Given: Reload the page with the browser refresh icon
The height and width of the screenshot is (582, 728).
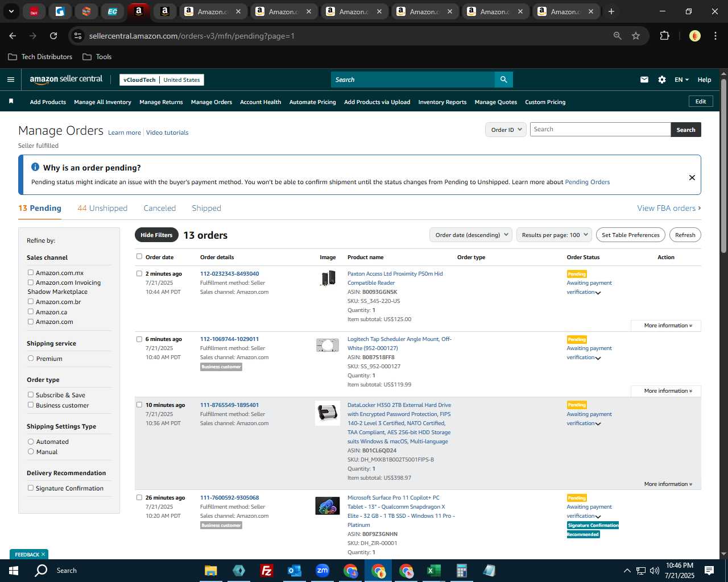Looking at the screenshot, I should tap(53, 36).
